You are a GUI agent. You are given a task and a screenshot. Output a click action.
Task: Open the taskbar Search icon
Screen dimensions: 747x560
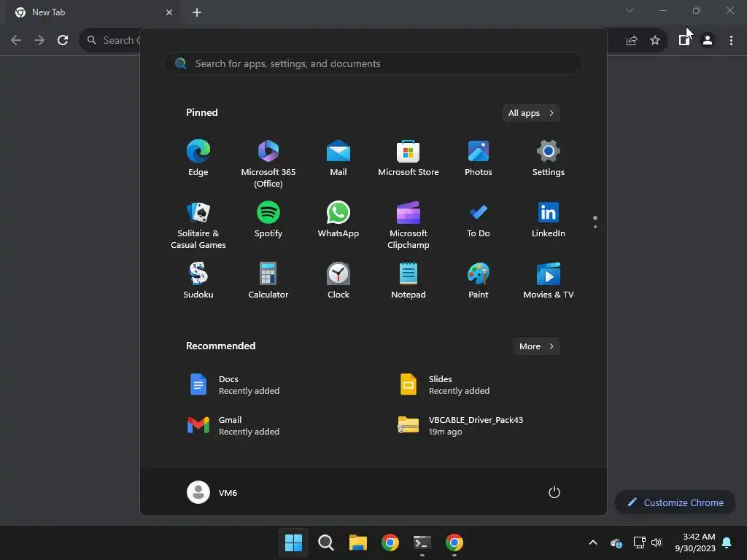(326, 542)
